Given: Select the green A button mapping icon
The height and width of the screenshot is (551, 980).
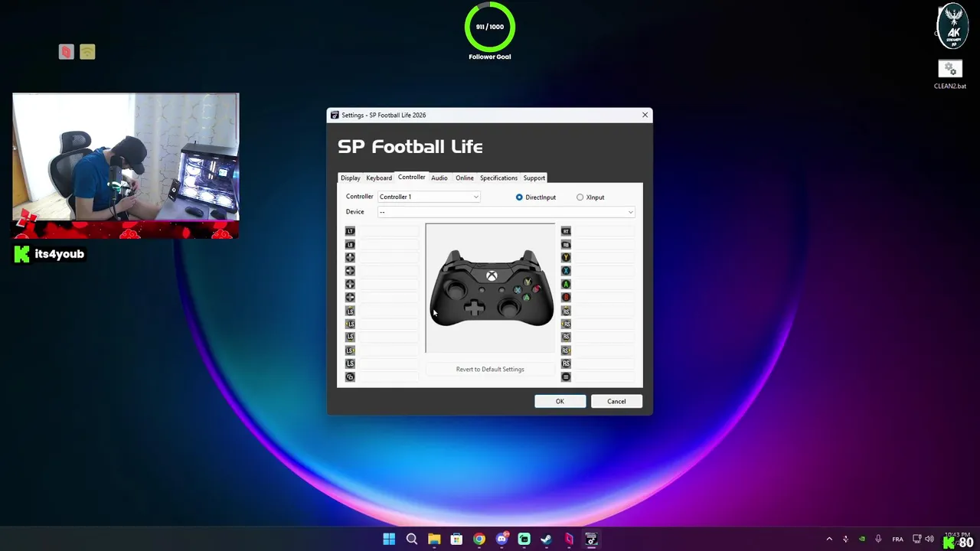Looking at the screenshot, I should click(566, 284).
